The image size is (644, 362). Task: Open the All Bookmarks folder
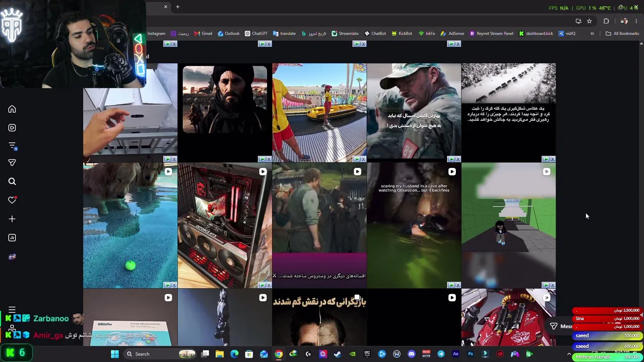(622, 34)
